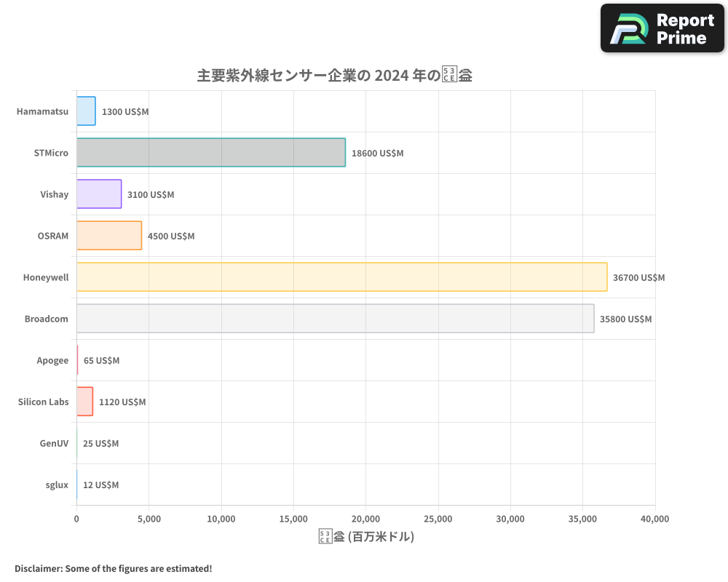Select the OSRAM bar
728x582 pixels.
coord(109,236)
